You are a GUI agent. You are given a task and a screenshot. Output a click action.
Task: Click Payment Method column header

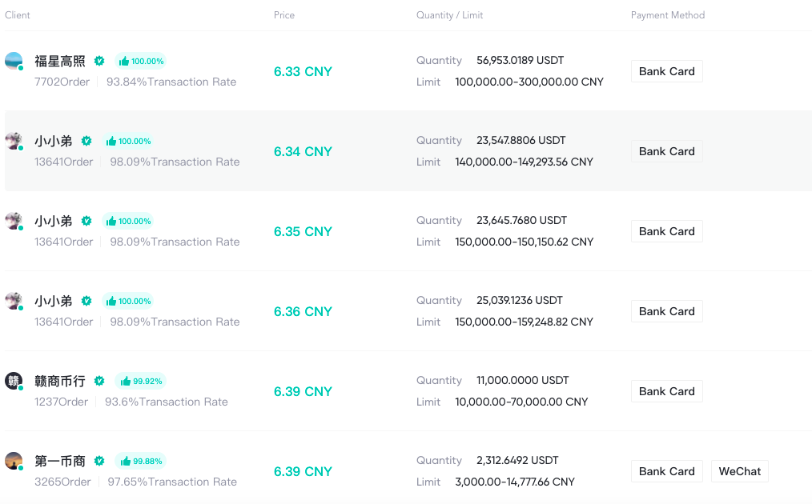[668, 15]
